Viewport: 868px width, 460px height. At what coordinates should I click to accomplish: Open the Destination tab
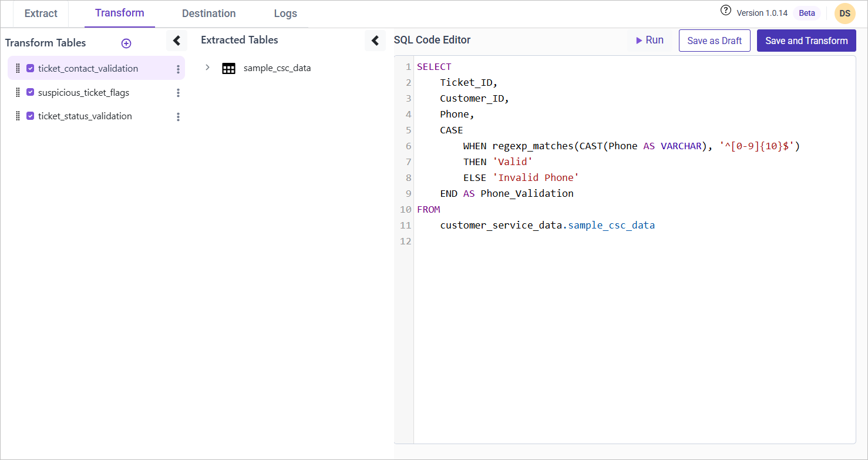(x=208, y=14)
